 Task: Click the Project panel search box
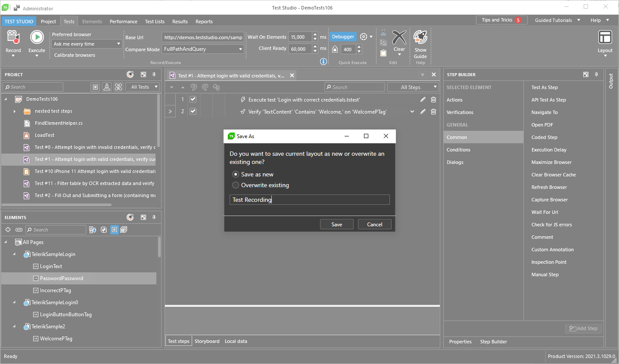(x=33, y=87)
